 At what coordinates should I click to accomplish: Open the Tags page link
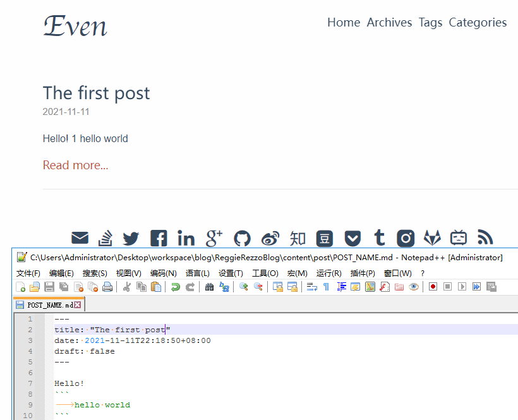(x=430, y=23)
